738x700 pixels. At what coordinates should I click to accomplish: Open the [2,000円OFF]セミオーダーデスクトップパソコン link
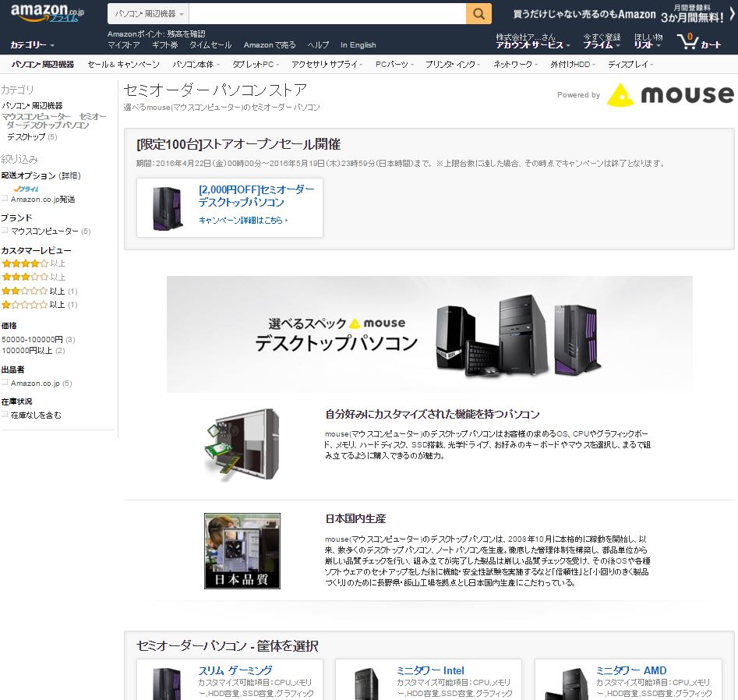pos(256,196)
